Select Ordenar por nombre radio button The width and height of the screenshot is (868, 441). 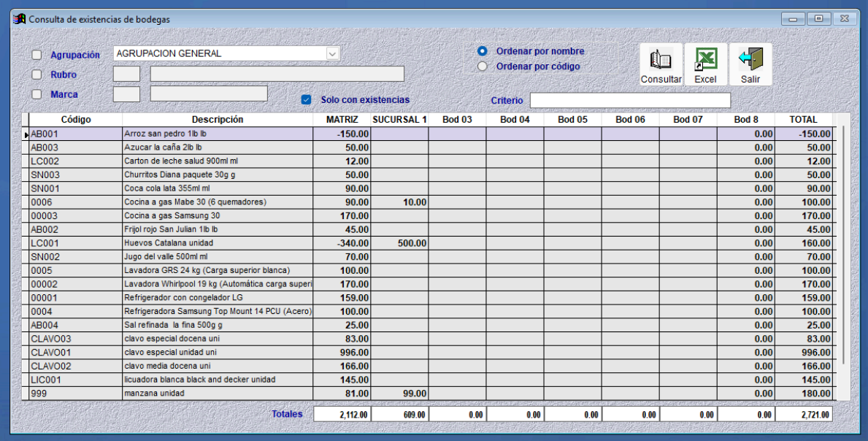point(482,52)
